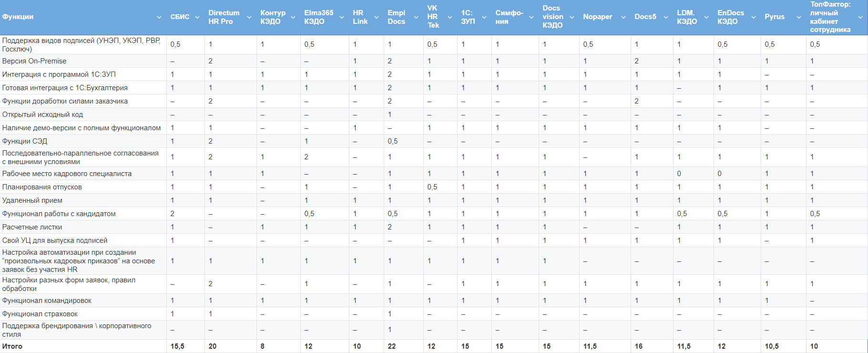Open the Docs vision КЭДО column dropdown
Image resolution: width=868 pixels, height=353 pixels.
572,17
